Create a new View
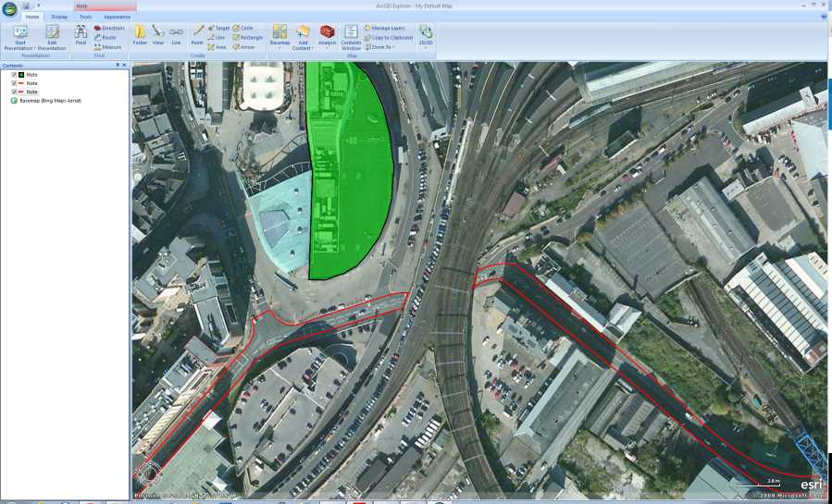Screen dimensions: 832x504 tap(158, 35)
